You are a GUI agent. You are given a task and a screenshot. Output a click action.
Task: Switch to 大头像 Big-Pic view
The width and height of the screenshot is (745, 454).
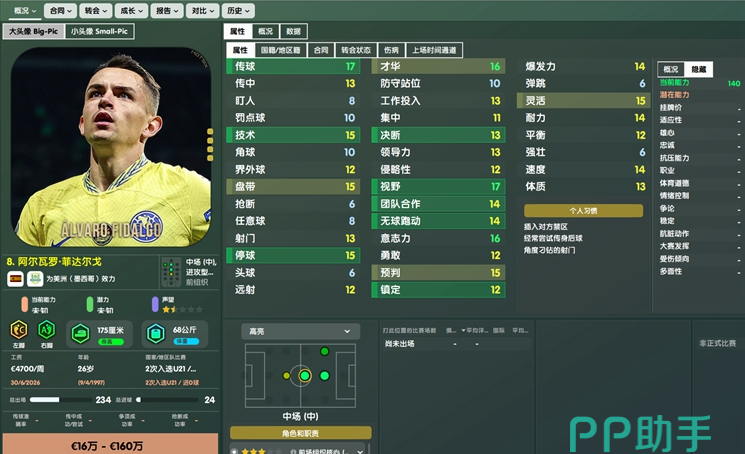point(33,31)
